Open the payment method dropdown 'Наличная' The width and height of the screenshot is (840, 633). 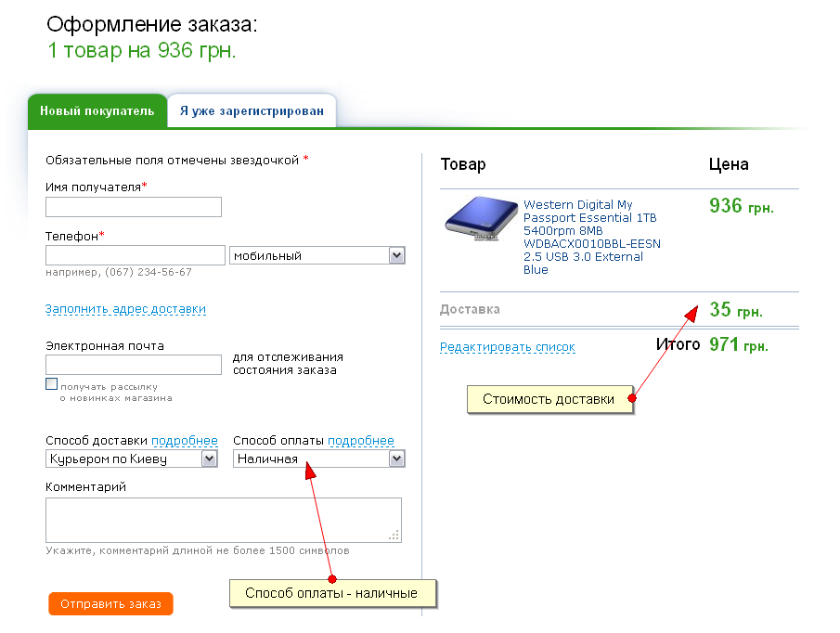click(x=318, y=459)
